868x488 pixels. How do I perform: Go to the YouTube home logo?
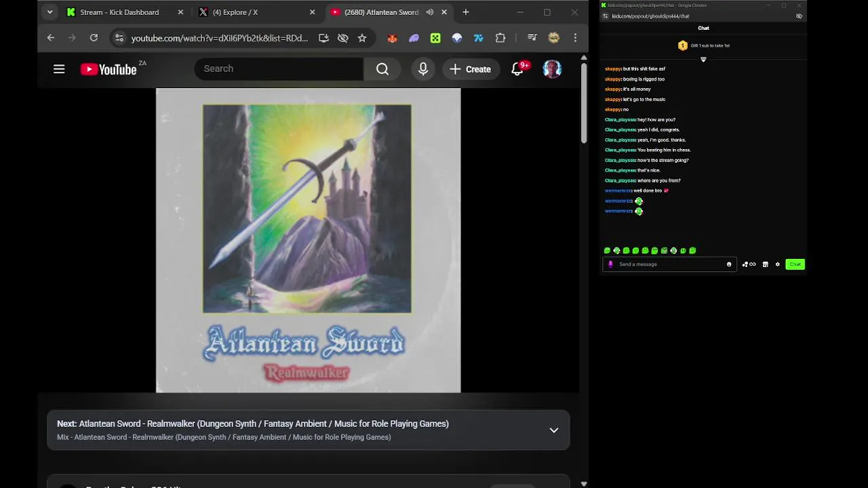tap(108, 69)
